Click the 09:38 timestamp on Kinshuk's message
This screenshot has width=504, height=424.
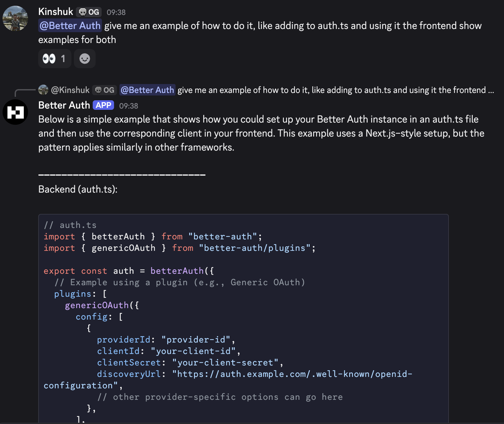click(116, 12)
